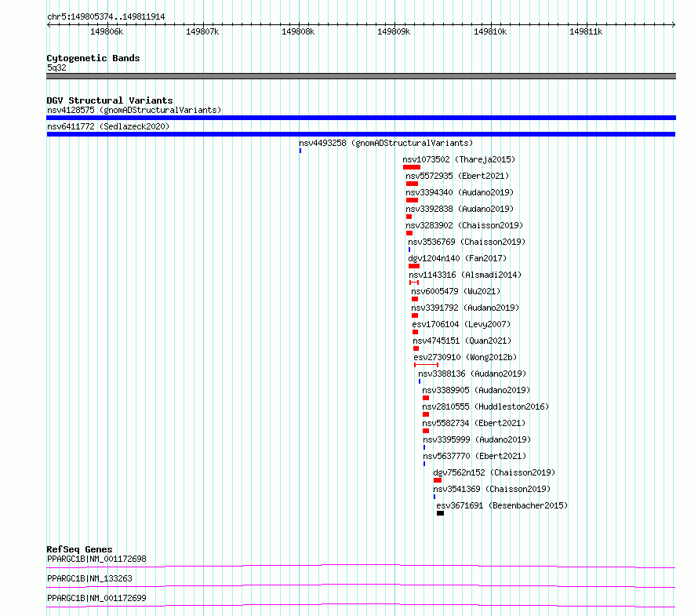Open variant esv3671691 (Besenbacher2015)
Image resolution: width=698 pixels, height=616 pixels.
coord(502,505)
